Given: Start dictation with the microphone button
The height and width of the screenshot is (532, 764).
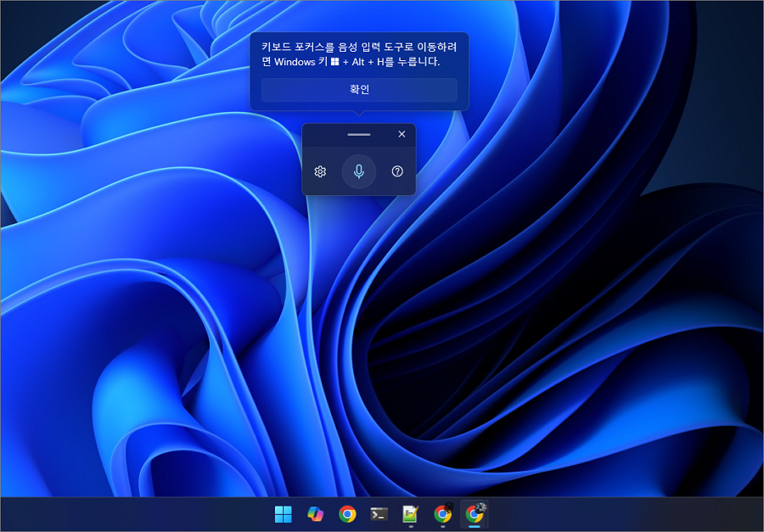Looking at the screenshot, I should [x=359, y=171].
